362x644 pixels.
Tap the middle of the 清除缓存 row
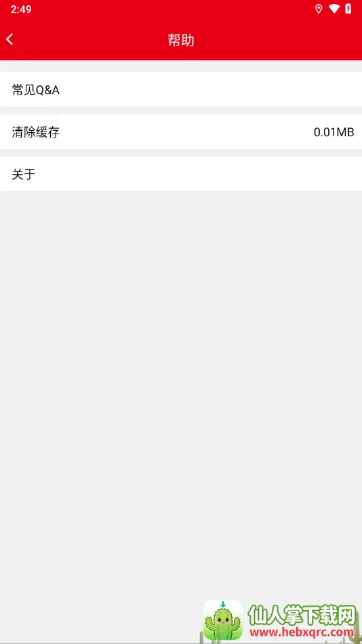pos(181,132)
